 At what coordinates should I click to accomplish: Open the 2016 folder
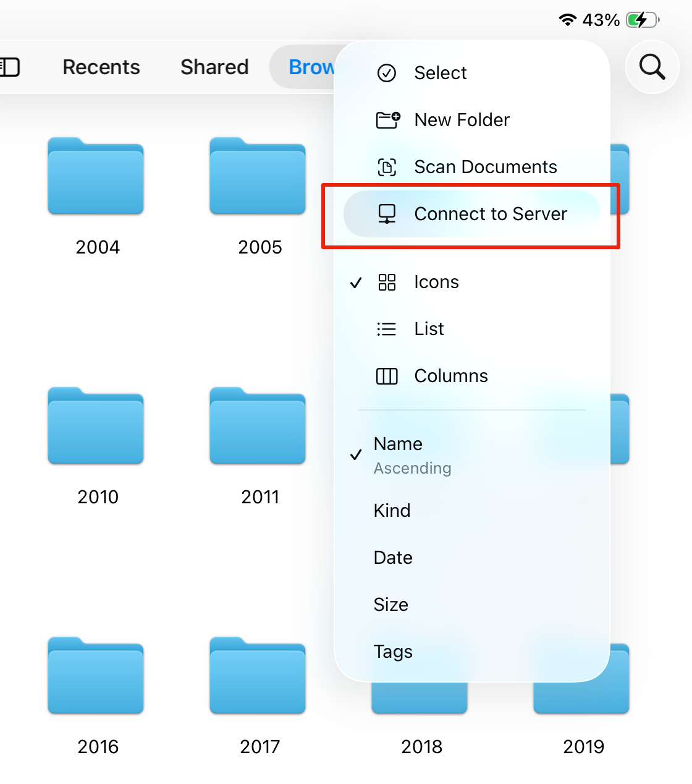(96, 676)
